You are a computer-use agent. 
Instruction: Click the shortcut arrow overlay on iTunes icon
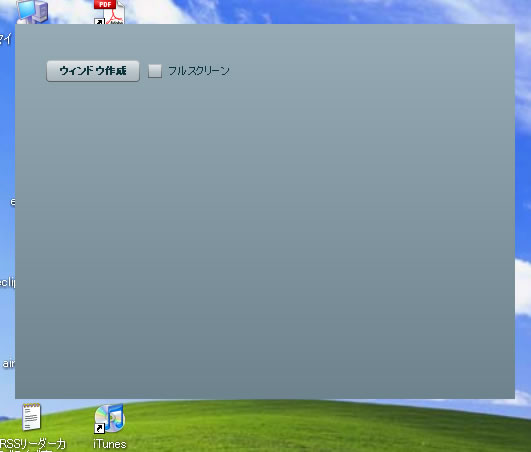coord(99,428)
